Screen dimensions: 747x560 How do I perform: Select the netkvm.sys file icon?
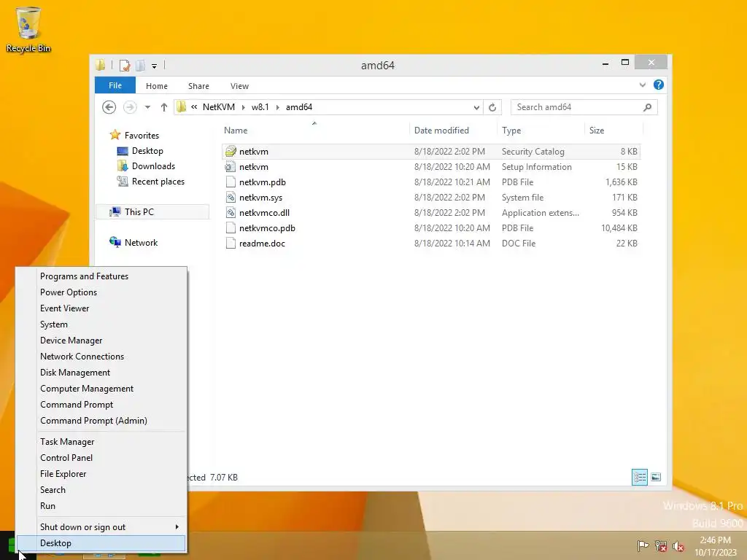pos(231,197)
